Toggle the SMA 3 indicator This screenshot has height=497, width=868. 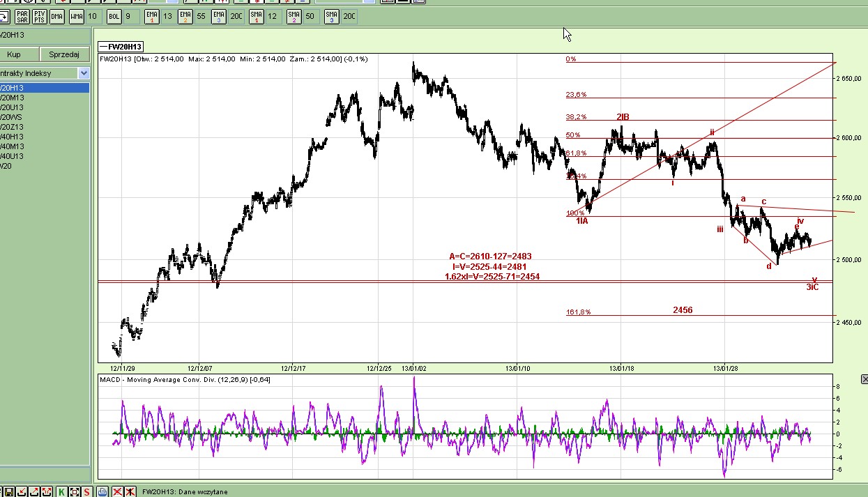(x=331, y=16)
